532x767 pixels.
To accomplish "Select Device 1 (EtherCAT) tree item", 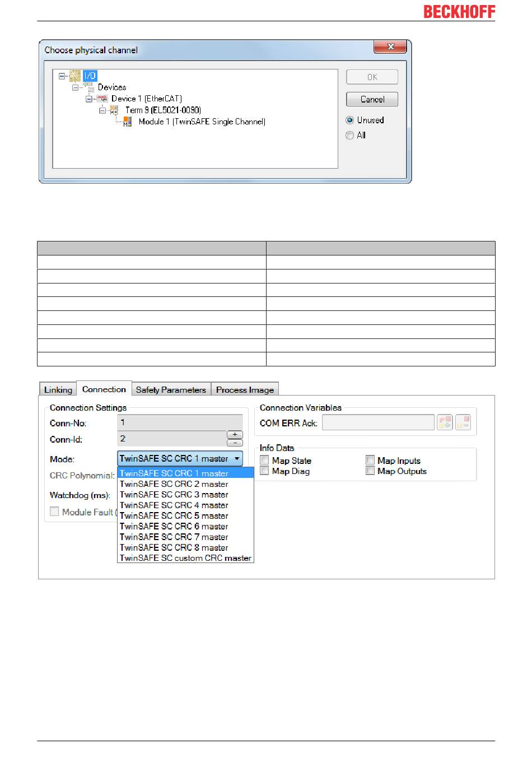I will (147, 99).
